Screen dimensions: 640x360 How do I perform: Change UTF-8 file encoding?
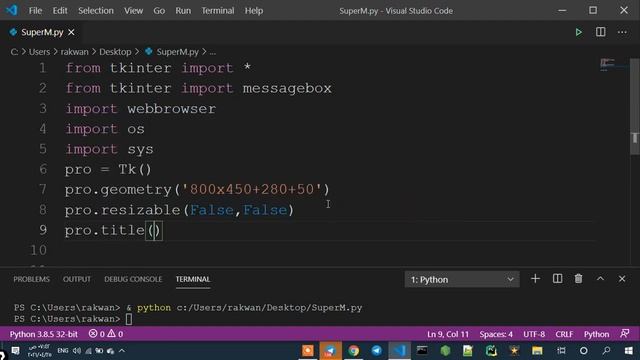coord(534,334)
